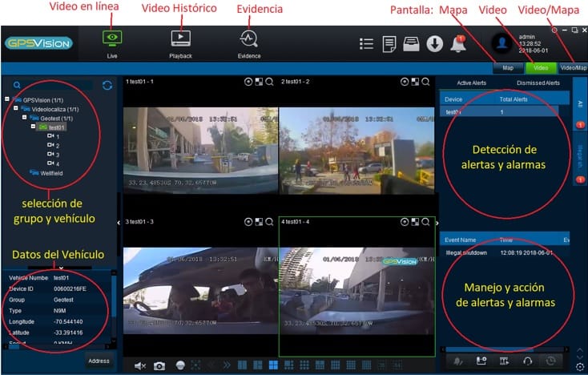The width and height of the screenshot is (588, 375).
Task: Refresh the device tree
Action: (107, 85)
